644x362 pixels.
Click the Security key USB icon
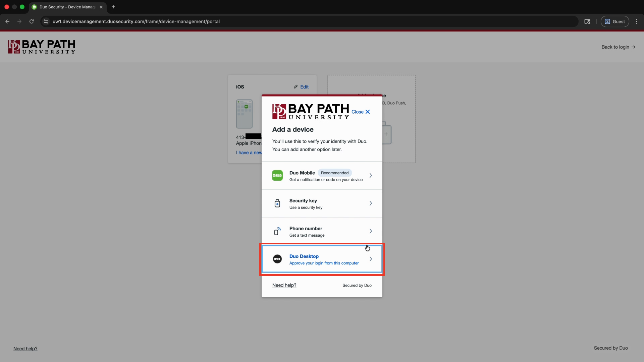pyautogui.click(x=277, y=203)
